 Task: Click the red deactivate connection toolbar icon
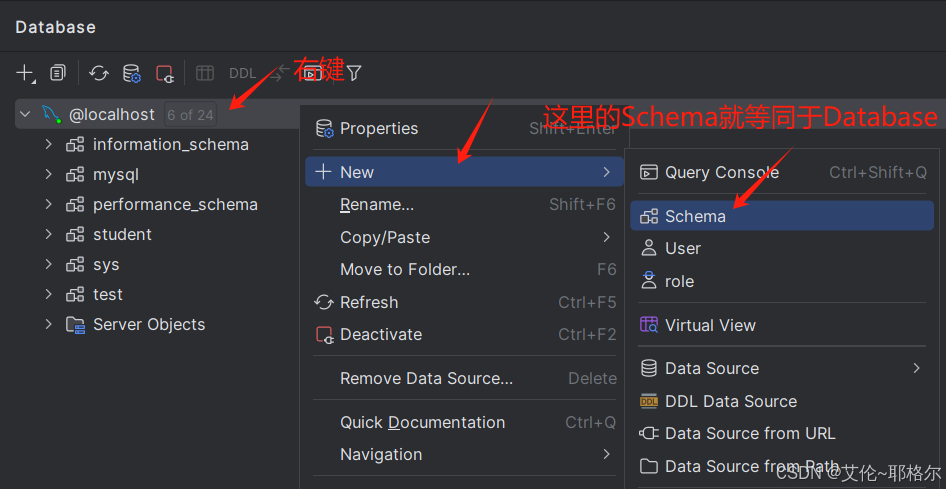pos(165,73)
